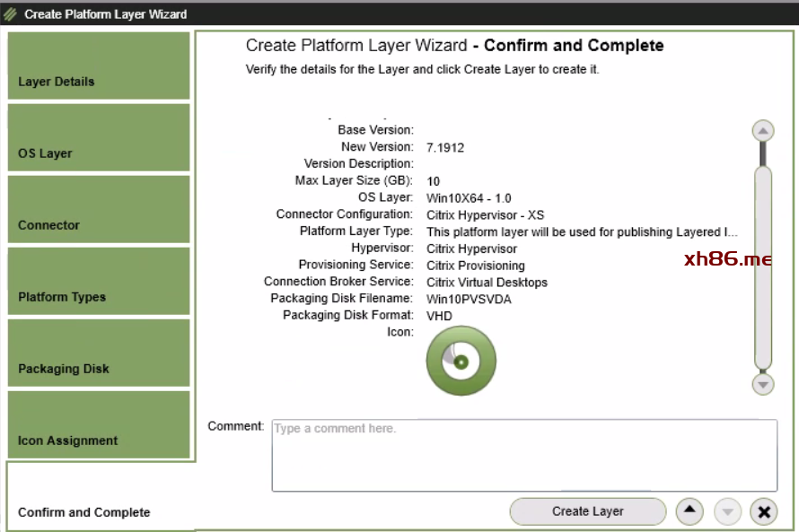The width and height of the screenshot is (799, 532).
Task: Click the summary list scrollbar track
Action: pos(763,269)
